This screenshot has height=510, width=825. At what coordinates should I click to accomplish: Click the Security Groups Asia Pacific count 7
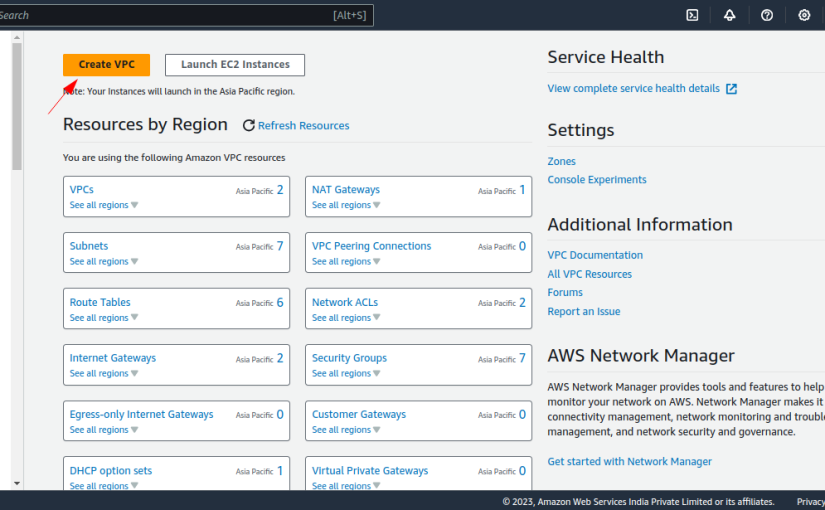(x=522, y=358)
